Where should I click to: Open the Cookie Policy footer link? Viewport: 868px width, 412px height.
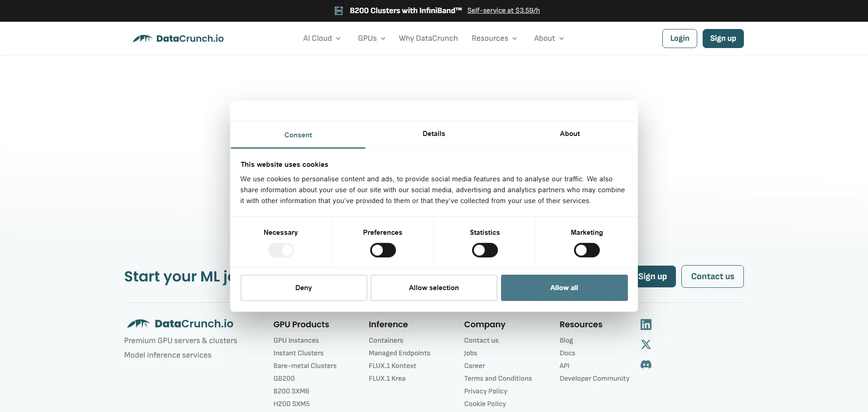pyautogui.click(x=485, y=404)
